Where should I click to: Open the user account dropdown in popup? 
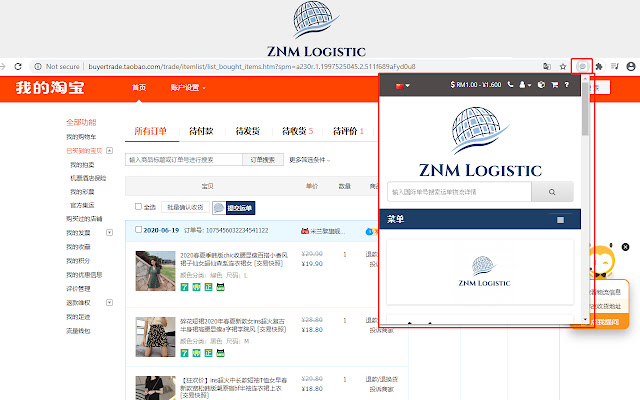tap(525, 84)
